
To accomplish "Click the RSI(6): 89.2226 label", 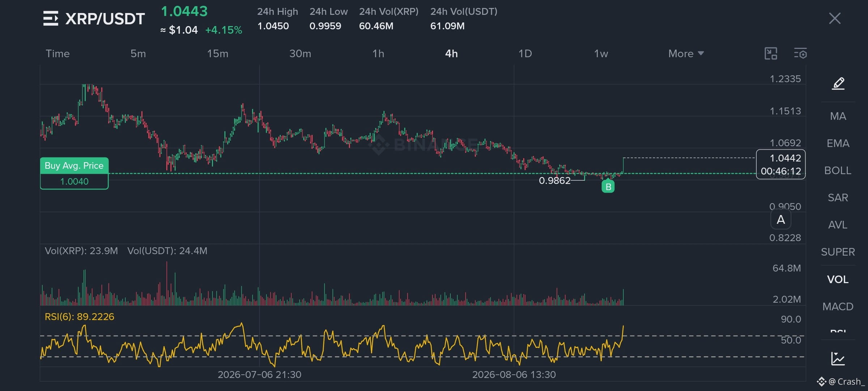I will (x=79, y=317).
